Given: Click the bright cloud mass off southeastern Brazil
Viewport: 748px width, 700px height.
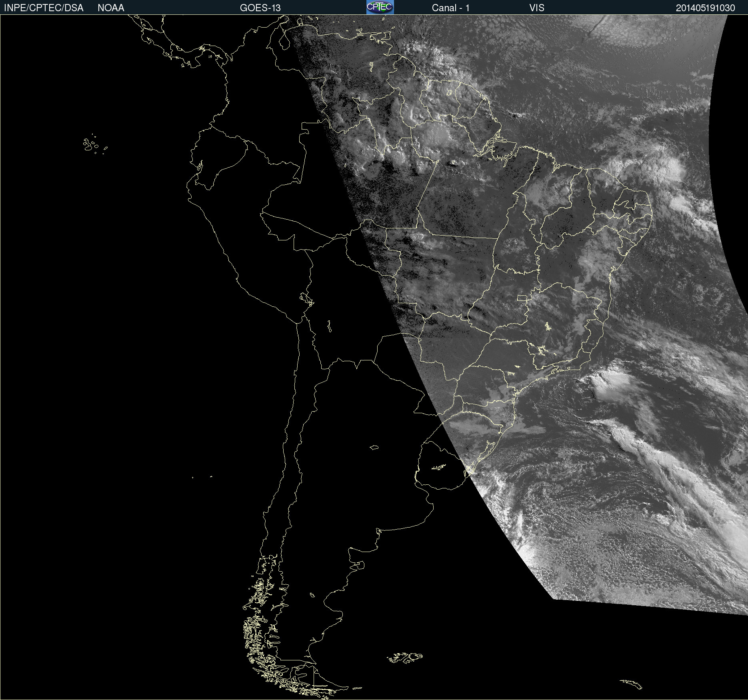Looking at the screenshot, I should pos(612,383).
